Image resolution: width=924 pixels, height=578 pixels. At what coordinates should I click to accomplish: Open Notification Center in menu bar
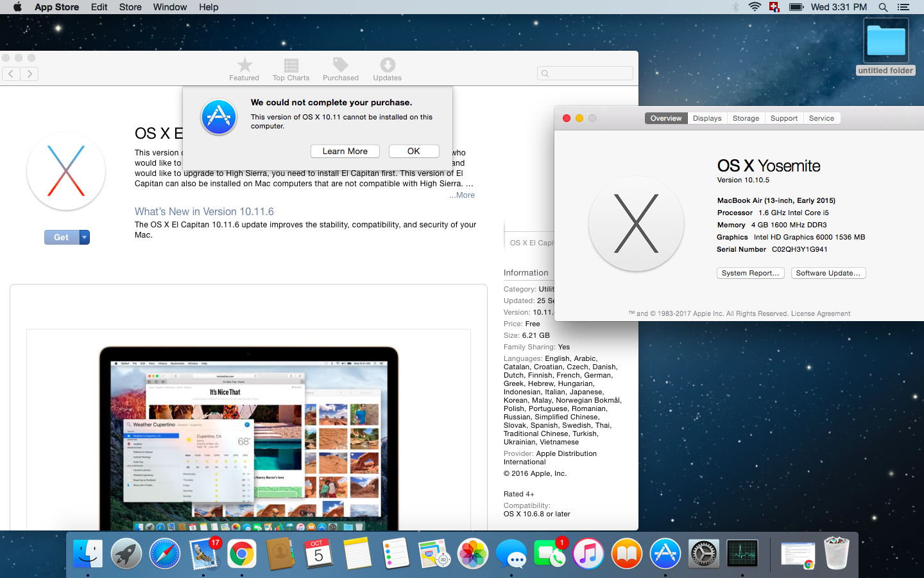click(x=903, y=7)
